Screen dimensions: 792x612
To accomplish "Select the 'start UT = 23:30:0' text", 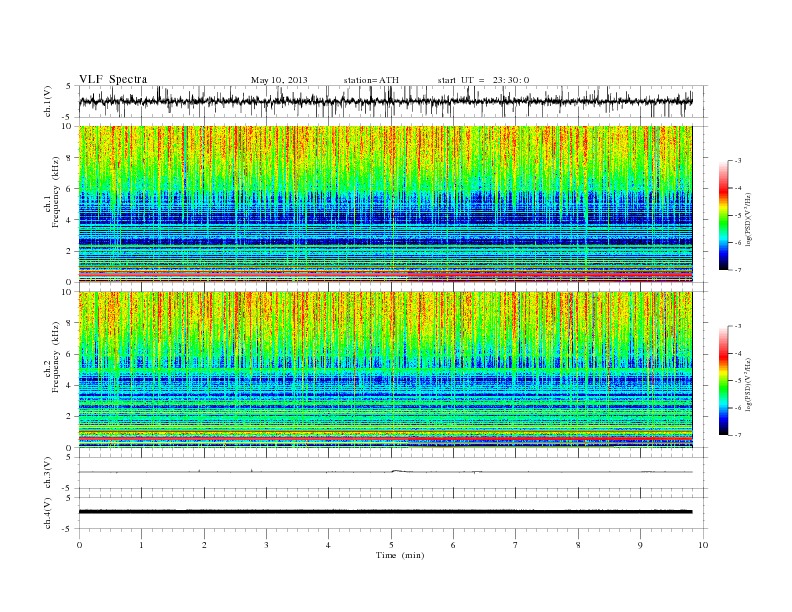I will pyautogui.click(x=483, y=80).
